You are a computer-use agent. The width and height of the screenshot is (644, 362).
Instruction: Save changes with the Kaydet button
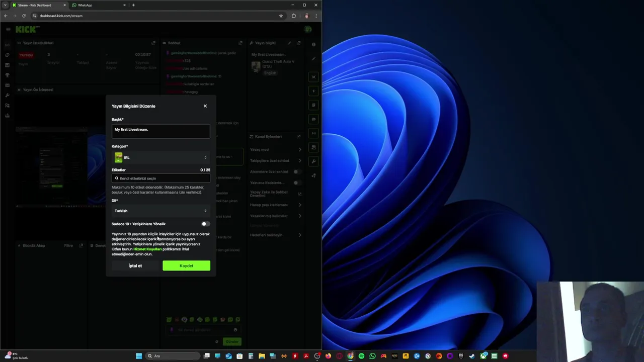186,265
